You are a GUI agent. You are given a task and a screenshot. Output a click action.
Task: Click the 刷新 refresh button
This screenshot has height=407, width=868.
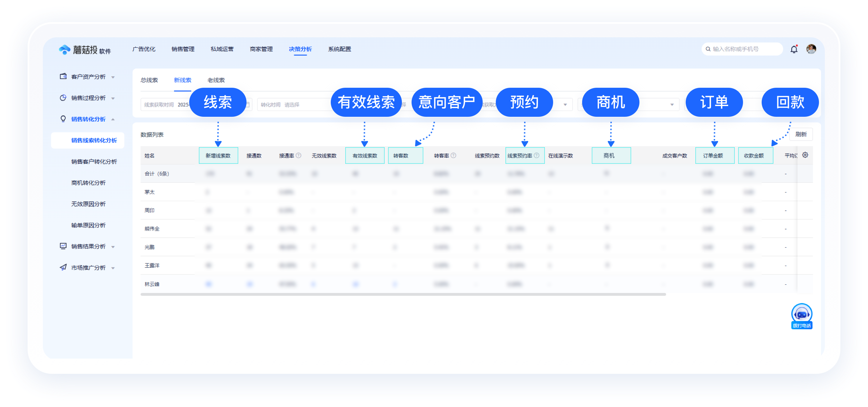tap(801, 134)
